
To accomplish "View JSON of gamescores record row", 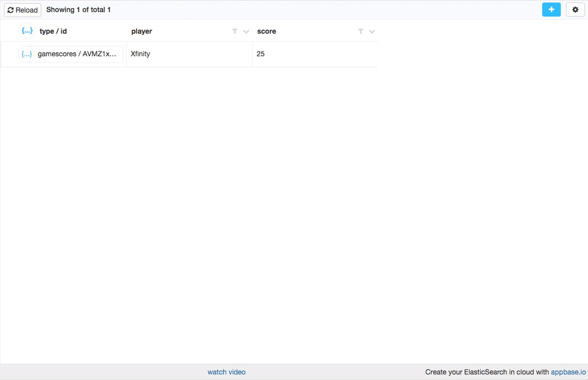I will click(x=26, y=54).
